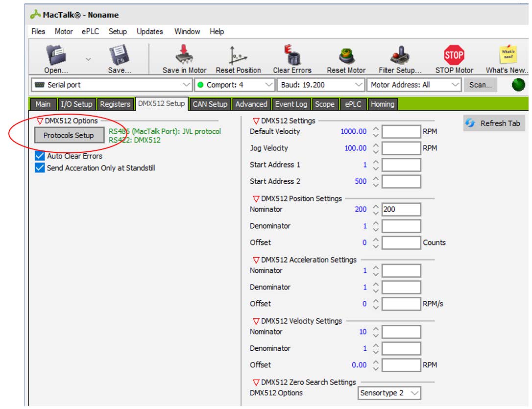Open Filter Setup joystick icon

400,55
